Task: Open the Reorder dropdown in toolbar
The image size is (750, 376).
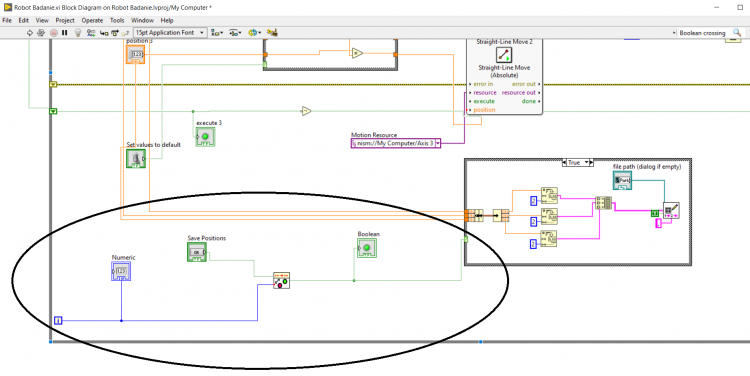Action: pos(254,33)
